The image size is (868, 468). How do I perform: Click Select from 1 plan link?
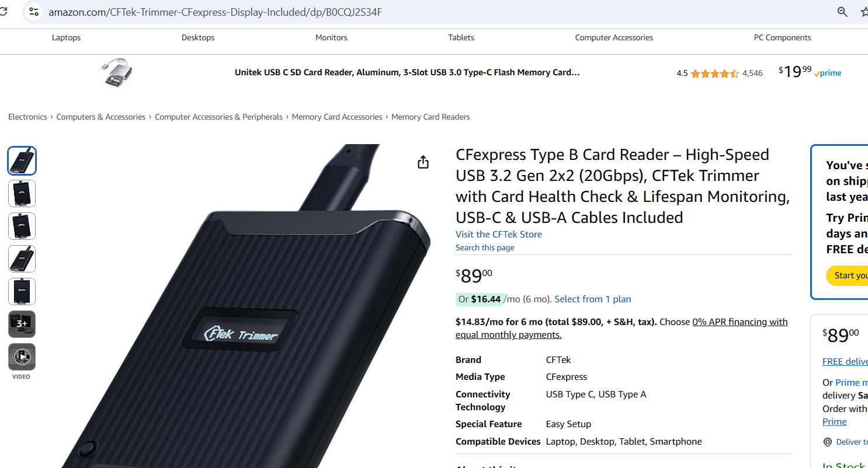click(593, 299)
